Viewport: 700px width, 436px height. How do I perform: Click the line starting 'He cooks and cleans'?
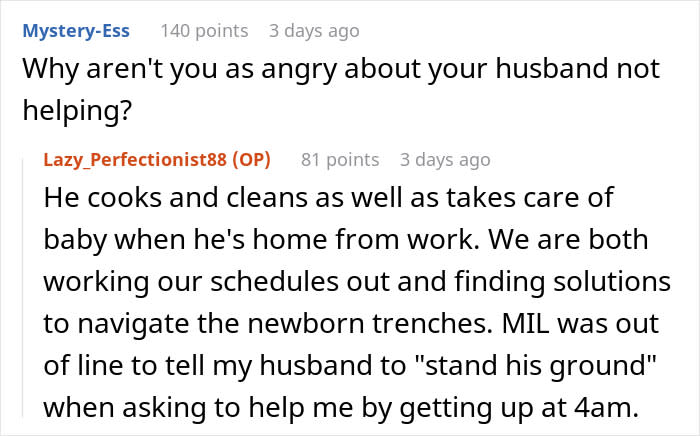(x=327, y=197)
